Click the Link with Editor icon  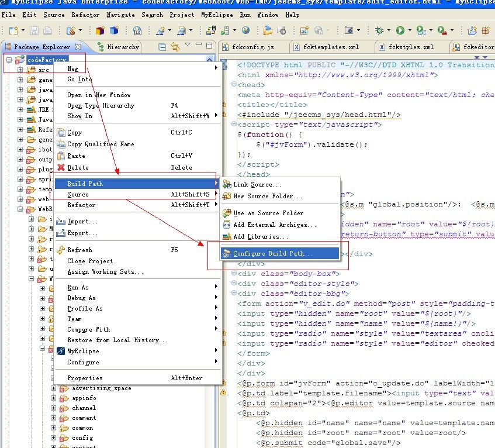175,47
